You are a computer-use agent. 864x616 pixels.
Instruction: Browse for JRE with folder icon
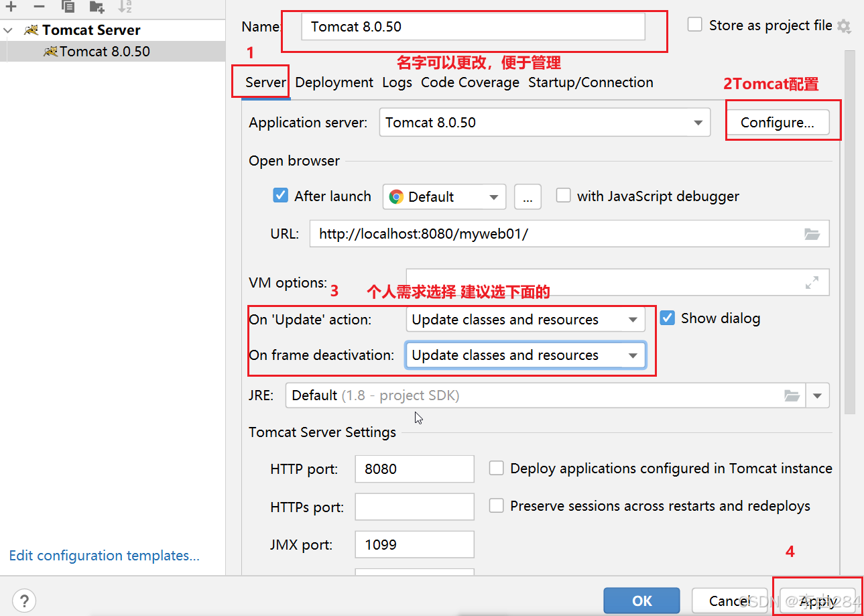(x=792, y=395)
